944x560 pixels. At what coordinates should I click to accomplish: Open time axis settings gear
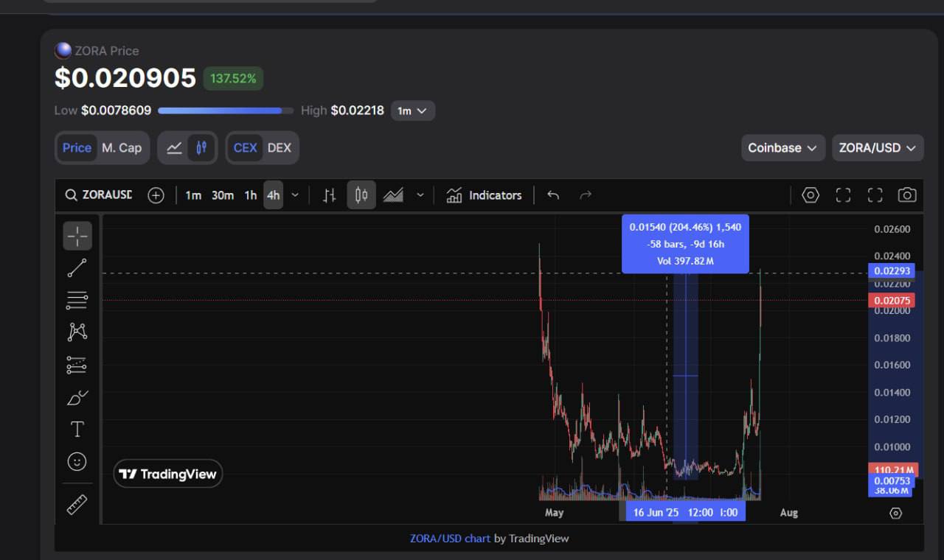tap(895, 513)
